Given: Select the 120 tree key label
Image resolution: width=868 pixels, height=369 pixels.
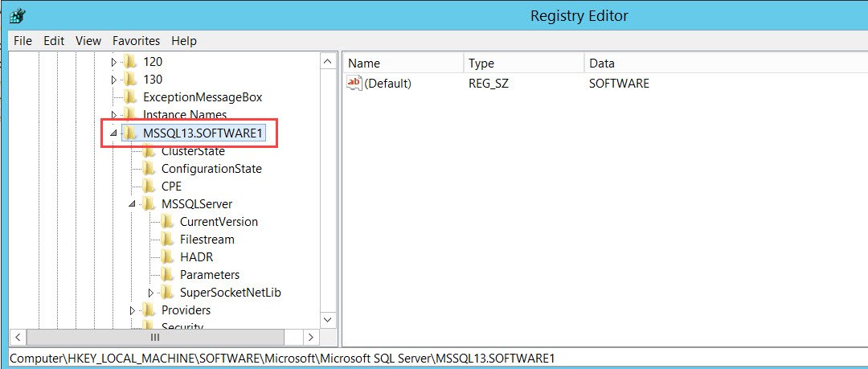Looking at the screenshot, I should 153,62.
